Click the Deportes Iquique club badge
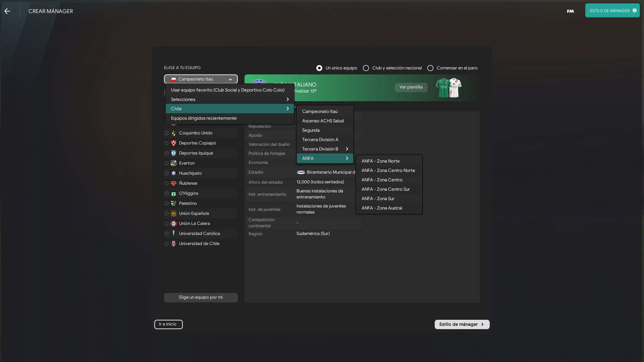The width and height of the screenshot is (644, 362). [173, 153]
